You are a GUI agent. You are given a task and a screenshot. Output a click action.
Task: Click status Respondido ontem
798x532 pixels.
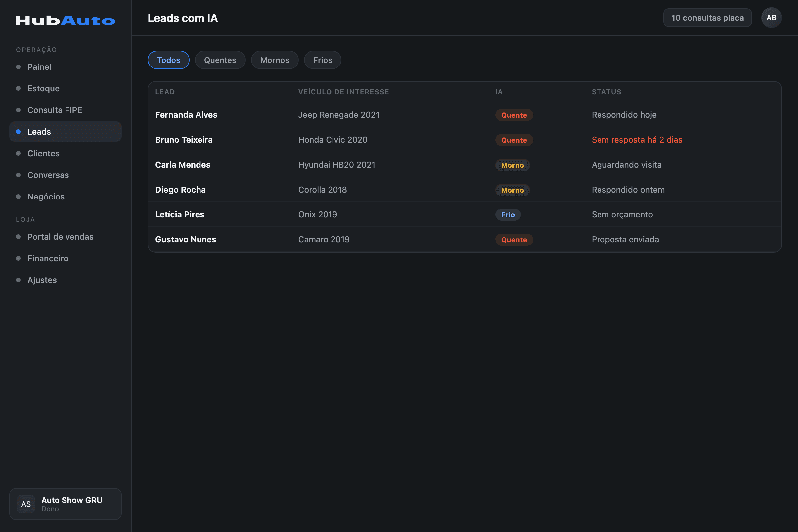pos(628,190)
